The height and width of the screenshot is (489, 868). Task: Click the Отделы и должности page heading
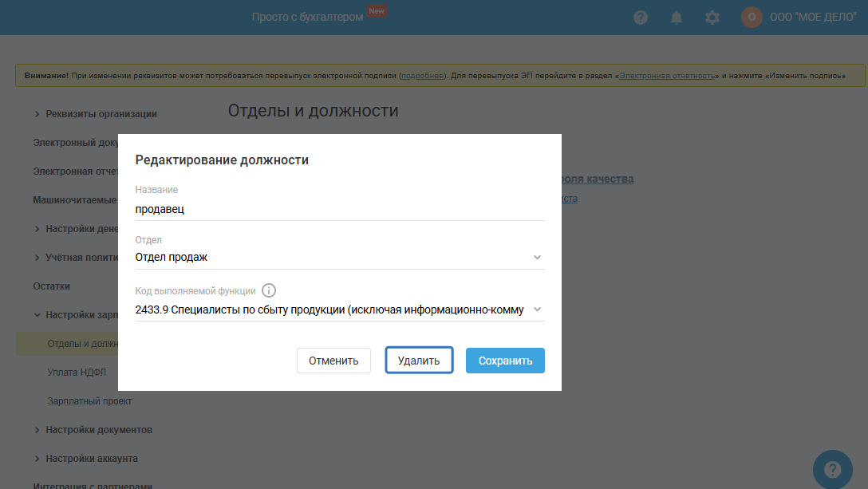click(x=314, y=111)
